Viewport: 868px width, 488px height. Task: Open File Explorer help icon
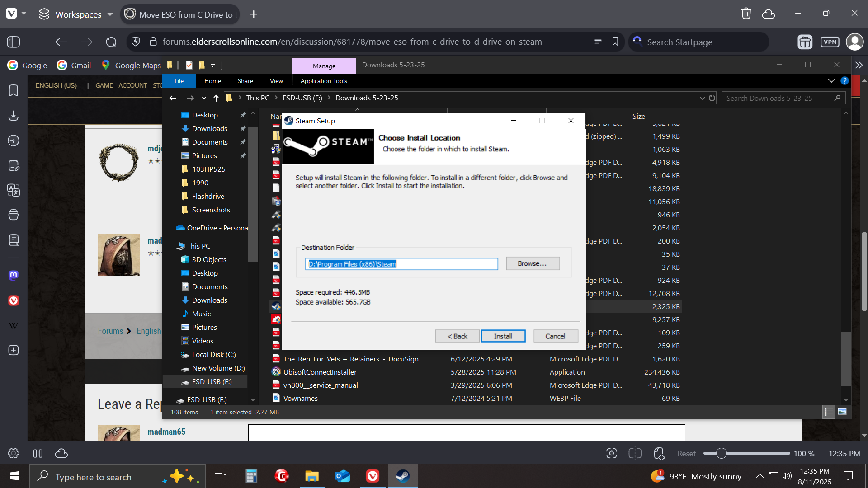(844, 81)
